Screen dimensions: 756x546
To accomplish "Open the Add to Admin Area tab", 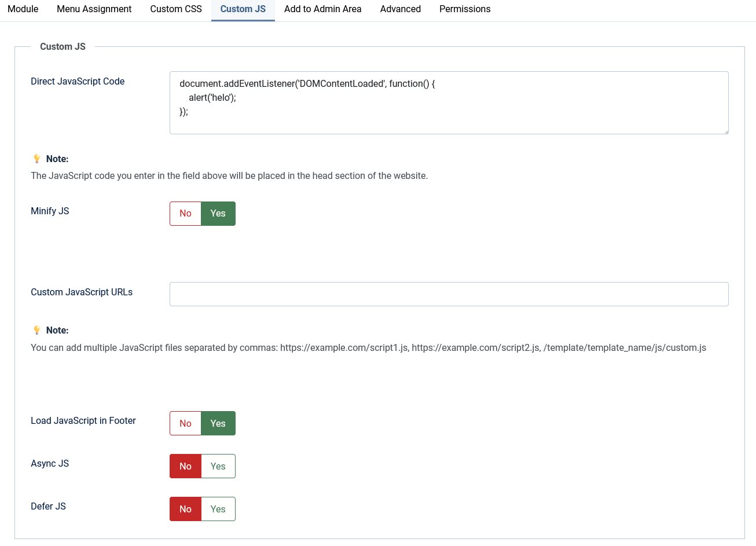I will coord(322,9).
